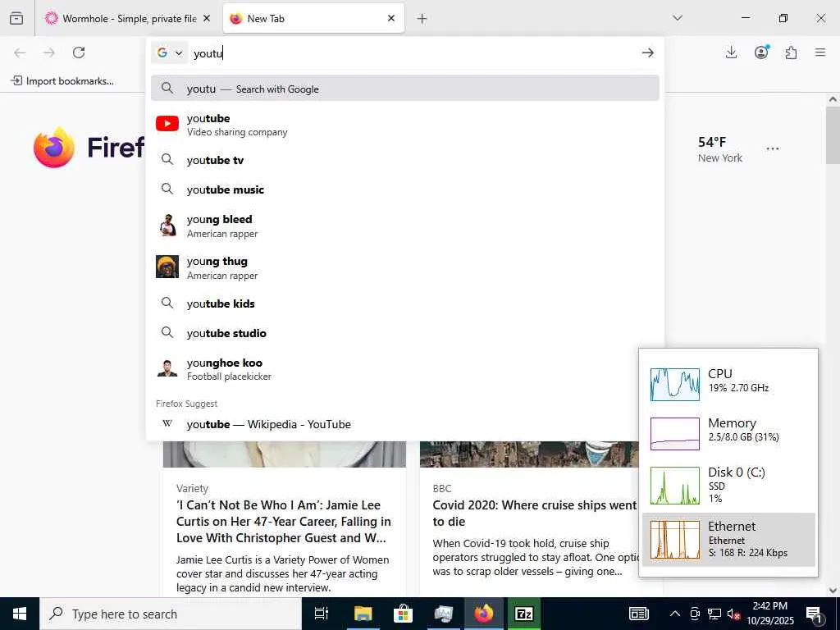Click the Go arrow in address bar
The height and width of the screenshot is (630, 840).
pos(648,52)
